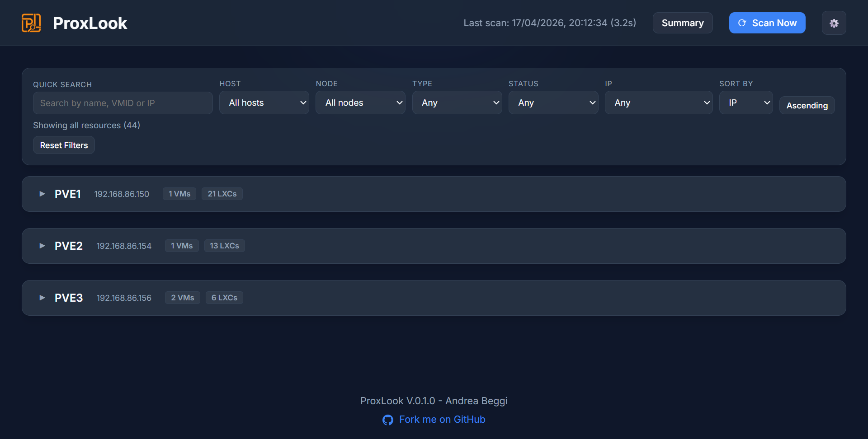
Task: Select the 6 LXCs badge on PVE3
Action: [224, 297]
